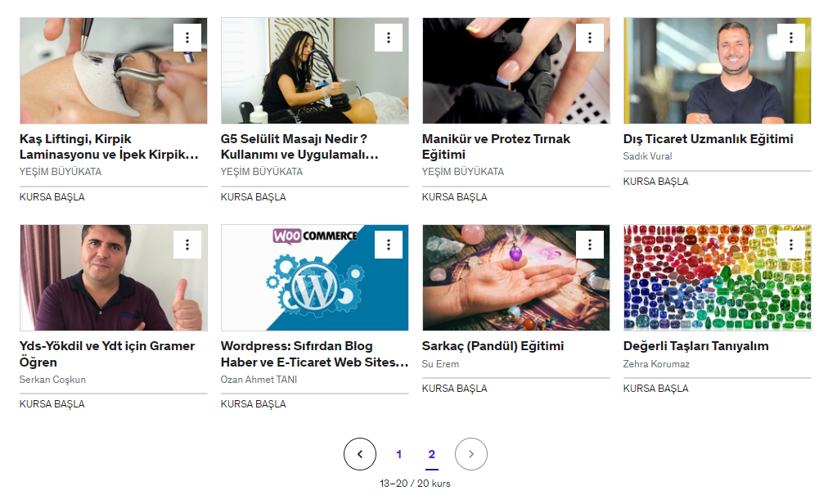
Task: Switch to page 1 of courses
Action: coord(399,454)
